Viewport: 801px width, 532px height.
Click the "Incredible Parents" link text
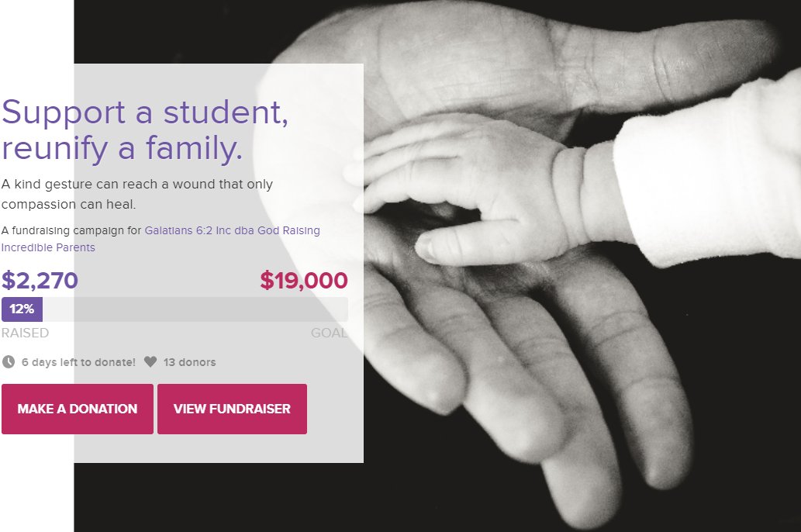click(x=48, y=247)
